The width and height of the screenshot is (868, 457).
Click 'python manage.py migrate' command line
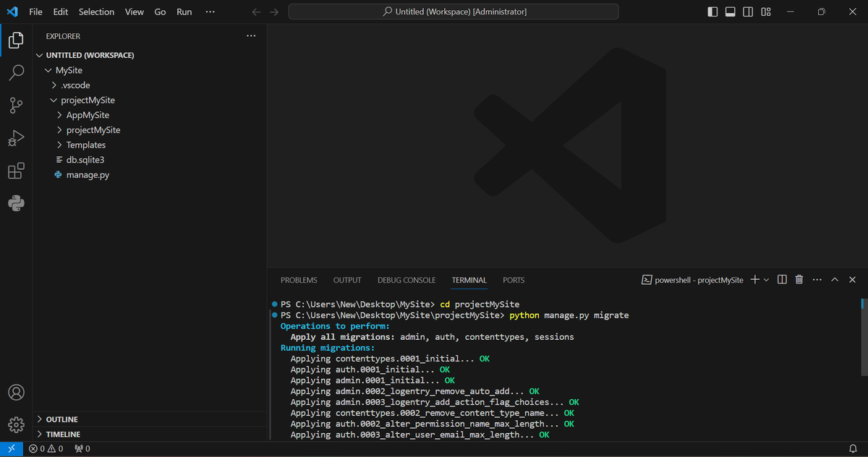[x=569, y=315]
